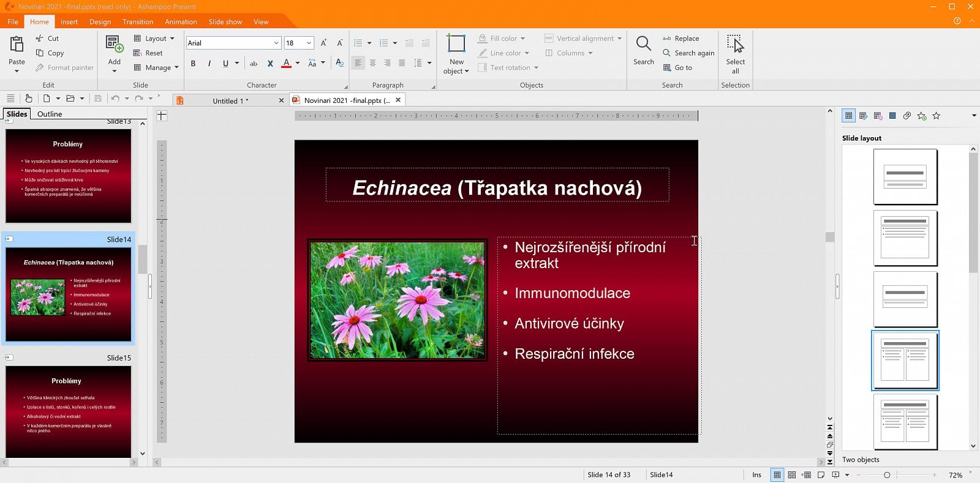The width and height of the screenshot is (980, 483).
Task: Open the hyperlink sidebar panel icon
Action: [907, 115]
